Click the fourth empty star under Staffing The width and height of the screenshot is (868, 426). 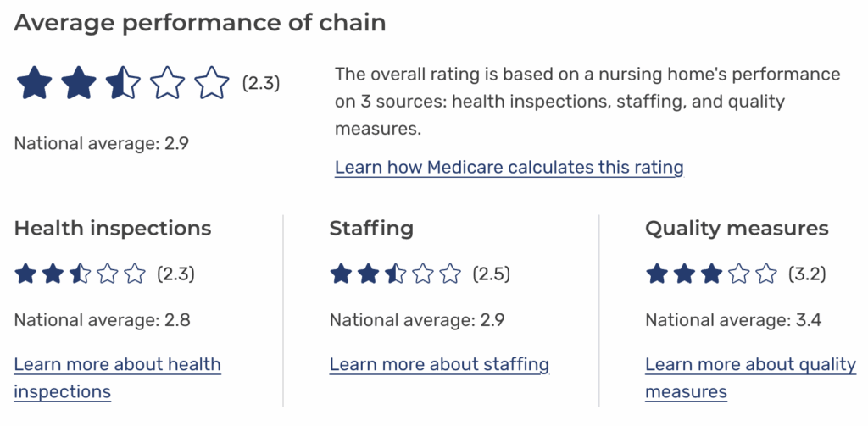(x=423, y=274)
